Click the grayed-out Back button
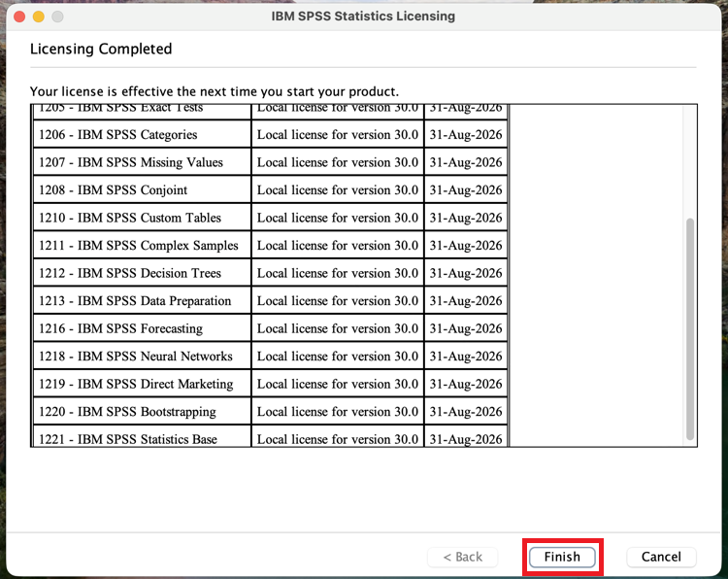The width and height of the screenshot is (728, 579). tap(462, 557)
